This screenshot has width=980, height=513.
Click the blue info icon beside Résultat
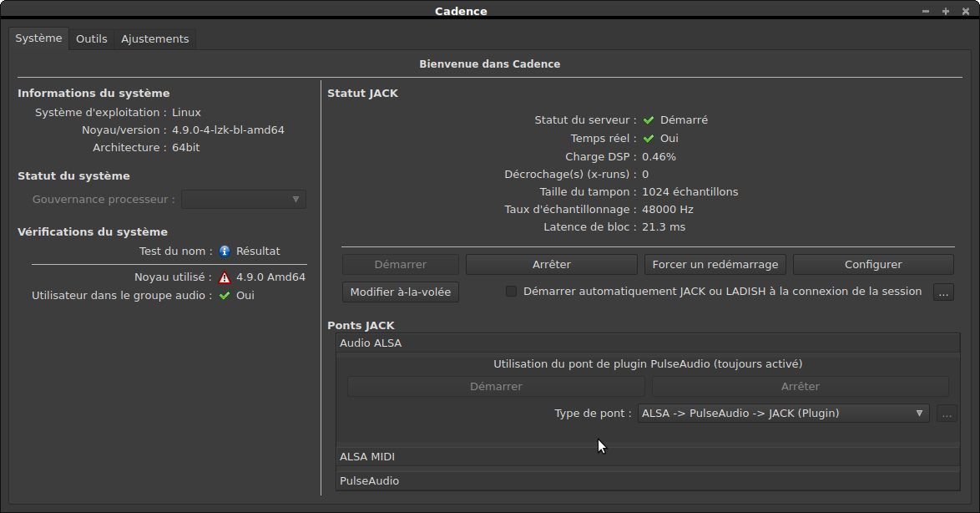(225, 251)
